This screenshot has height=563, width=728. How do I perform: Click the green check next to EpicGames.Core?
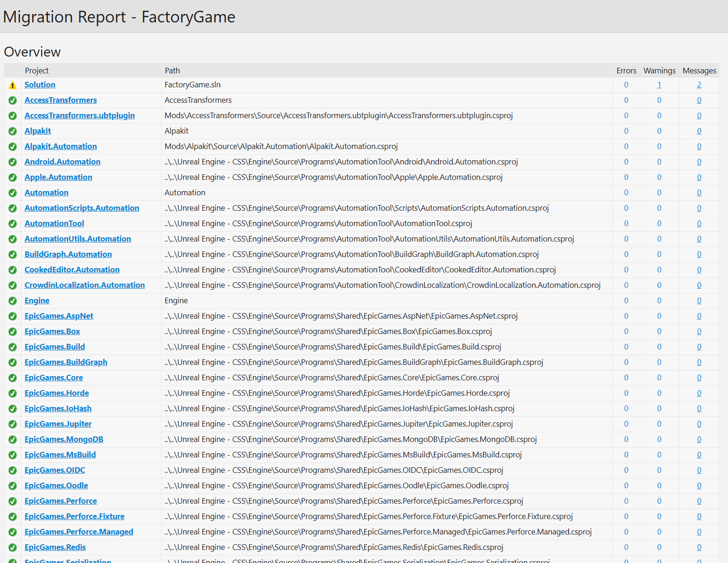click(x=13, y=378)
